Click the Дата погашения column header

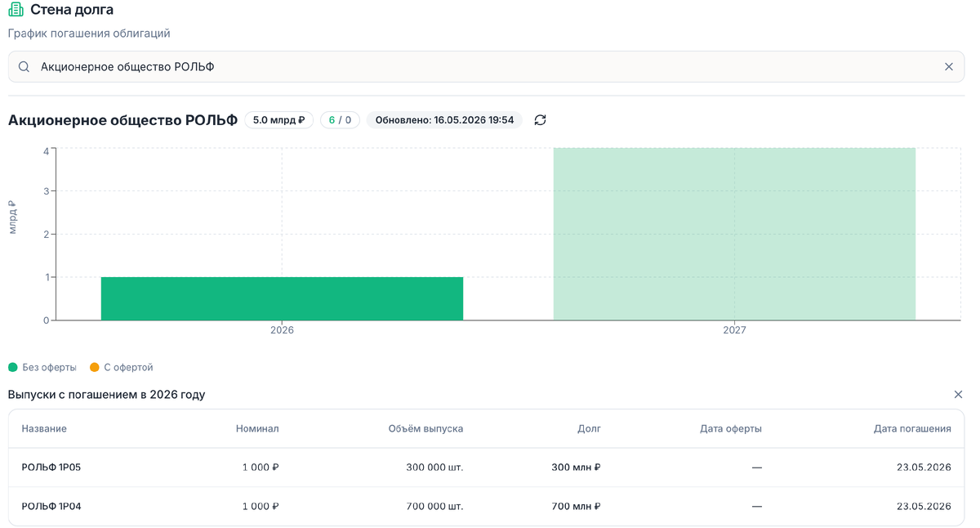click(912, 428)
